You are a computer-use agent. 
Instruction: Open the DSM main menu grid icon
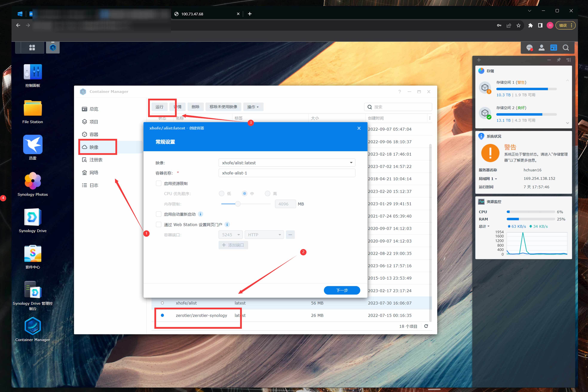pyautogui.click(x=32, y=48)
